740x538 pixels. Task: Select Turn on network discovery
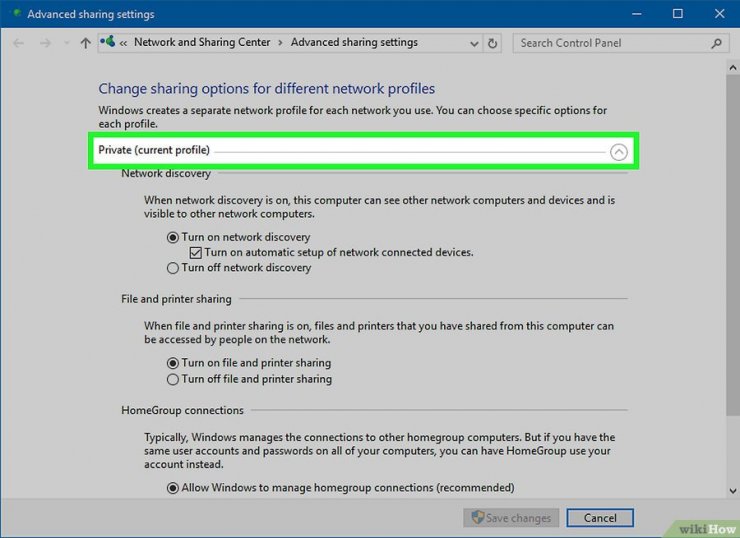coord(173,237)
